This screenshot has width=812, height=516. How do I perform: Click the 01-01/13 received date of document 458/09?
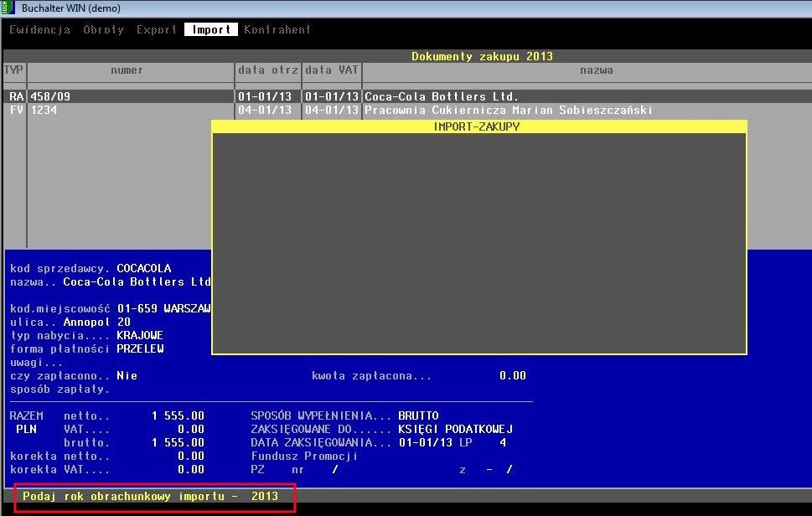coord(265,96)
